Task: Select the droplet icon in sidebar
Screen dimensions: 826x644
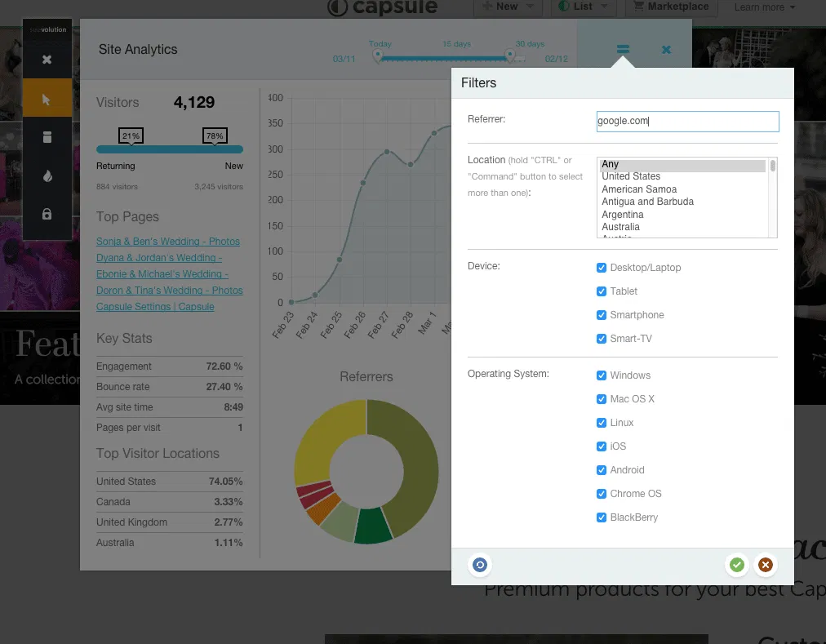Action: [x=47, y=176]
